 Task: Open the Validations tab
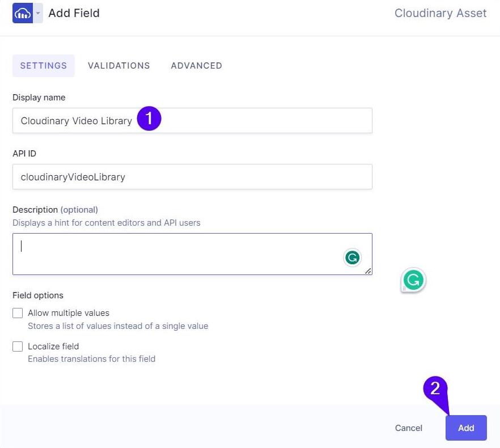[119, 66]
